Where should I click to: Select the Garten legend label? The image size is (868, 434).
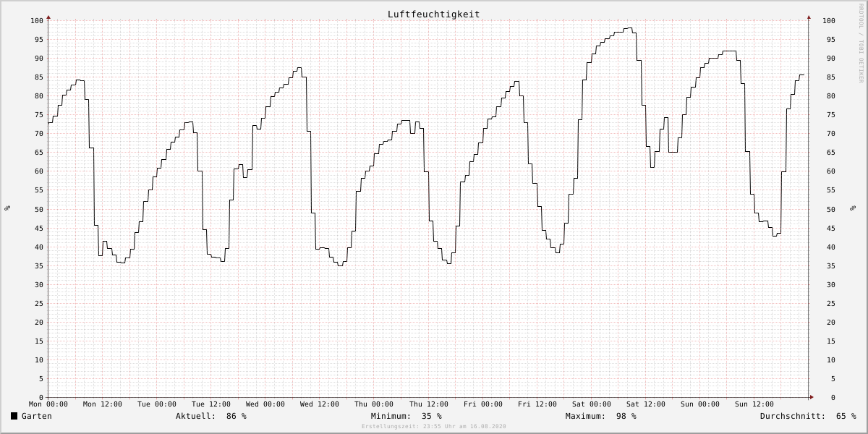pyautogui.click(x=37, y=416)
